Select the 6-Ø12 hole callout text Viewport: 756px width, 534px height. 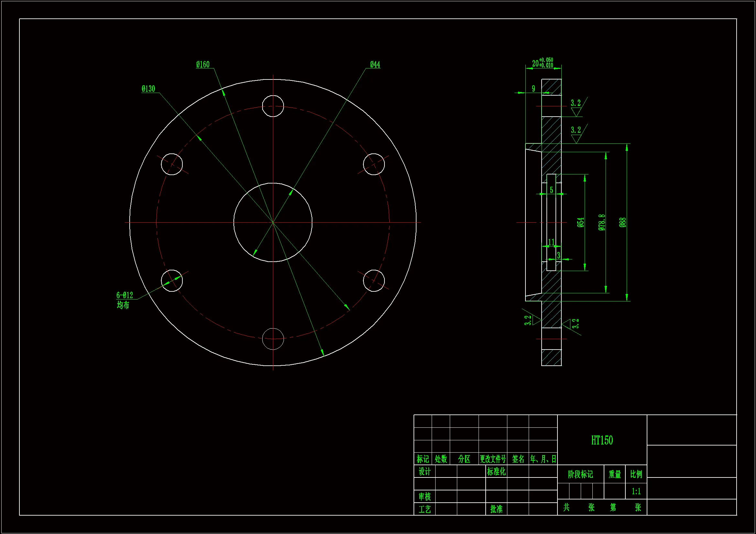[x=125, y=295]
